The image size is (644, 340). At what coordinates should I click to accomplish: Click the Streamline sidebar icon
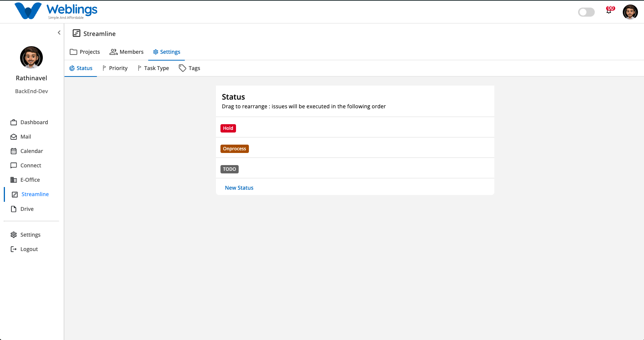tap(15, 194)
